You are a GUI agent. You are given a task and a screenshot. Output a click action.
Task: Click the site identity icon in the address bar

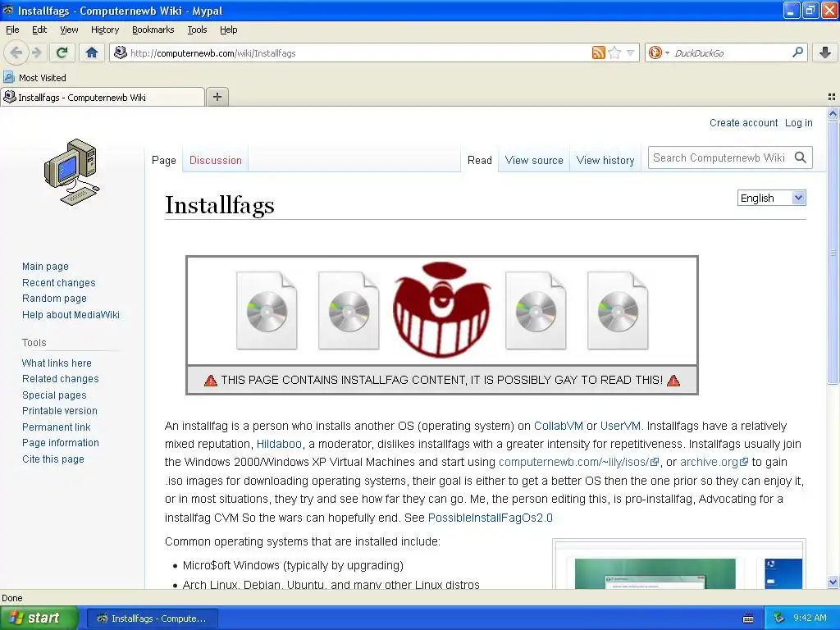(121, 52)
